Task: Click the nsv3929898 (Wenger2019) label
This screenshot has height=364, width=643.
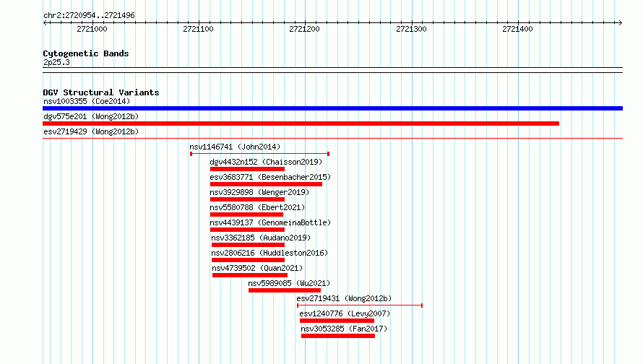Action: 259,192
